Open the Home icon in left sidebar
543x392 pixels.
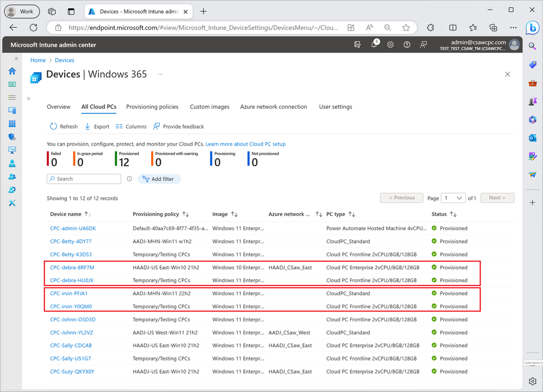[x=12, y=71]
